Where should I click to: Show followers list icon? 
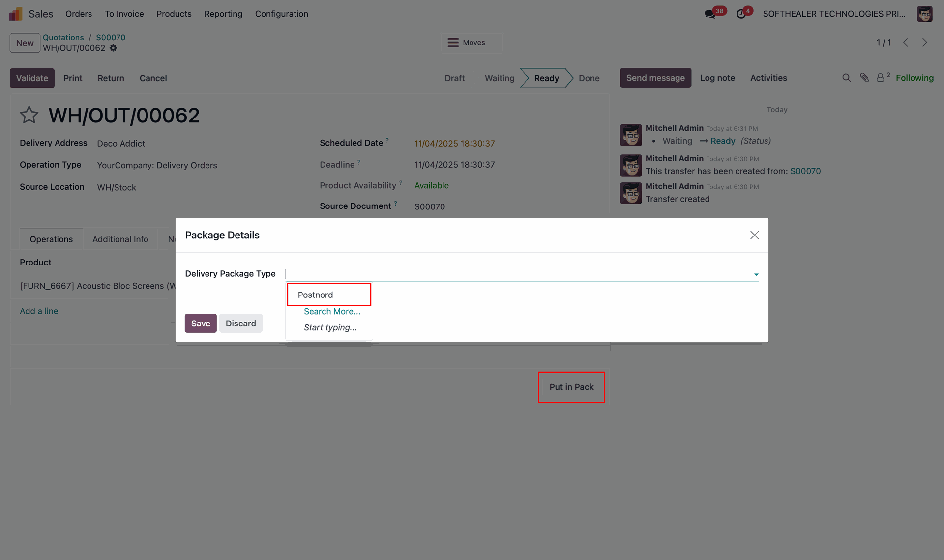click(881, 78)
